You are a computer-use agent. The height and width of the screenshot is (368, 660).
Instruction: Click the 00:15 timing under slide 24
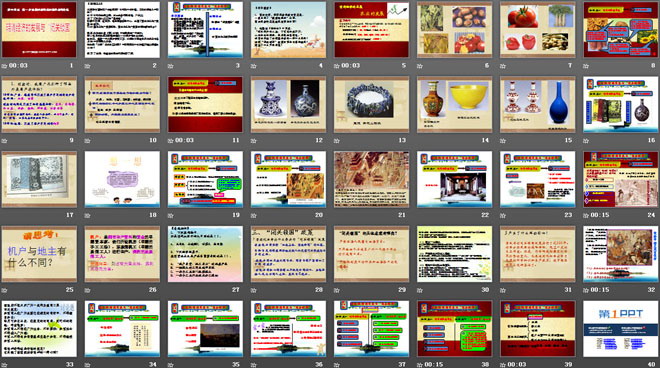click(x=600, y=215)
